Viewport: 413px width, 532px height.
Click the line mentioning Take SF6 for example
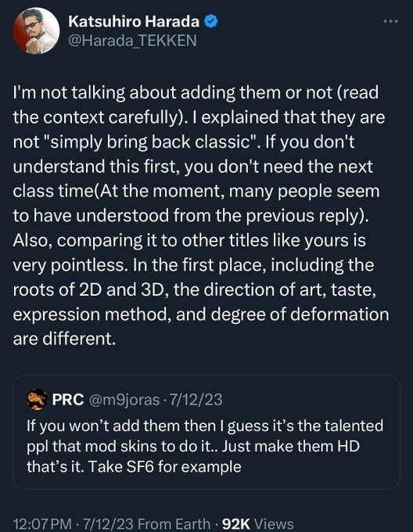[x=134, y=466]
